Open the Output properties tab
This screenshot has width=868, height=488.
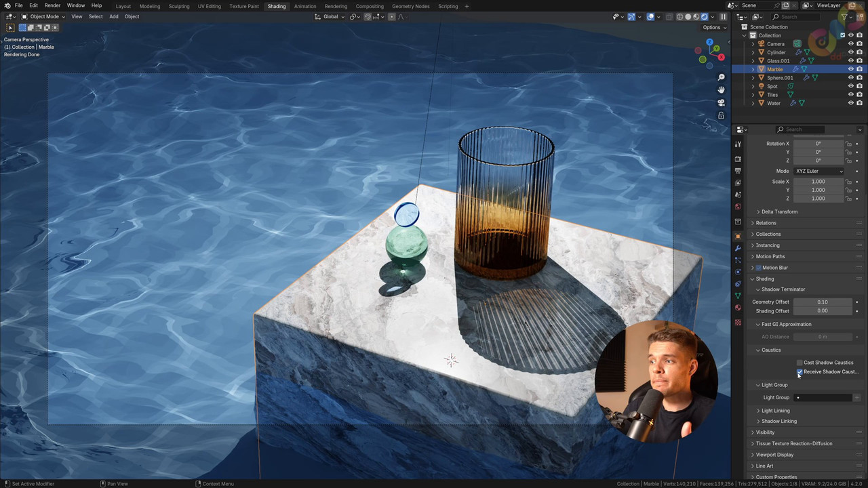738,171
